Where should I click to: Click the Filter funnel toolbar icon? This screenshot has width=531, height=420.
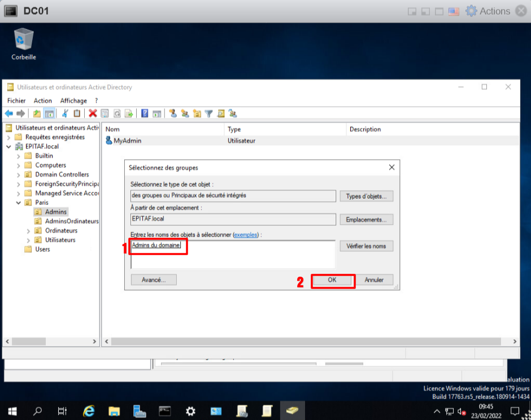208,113
